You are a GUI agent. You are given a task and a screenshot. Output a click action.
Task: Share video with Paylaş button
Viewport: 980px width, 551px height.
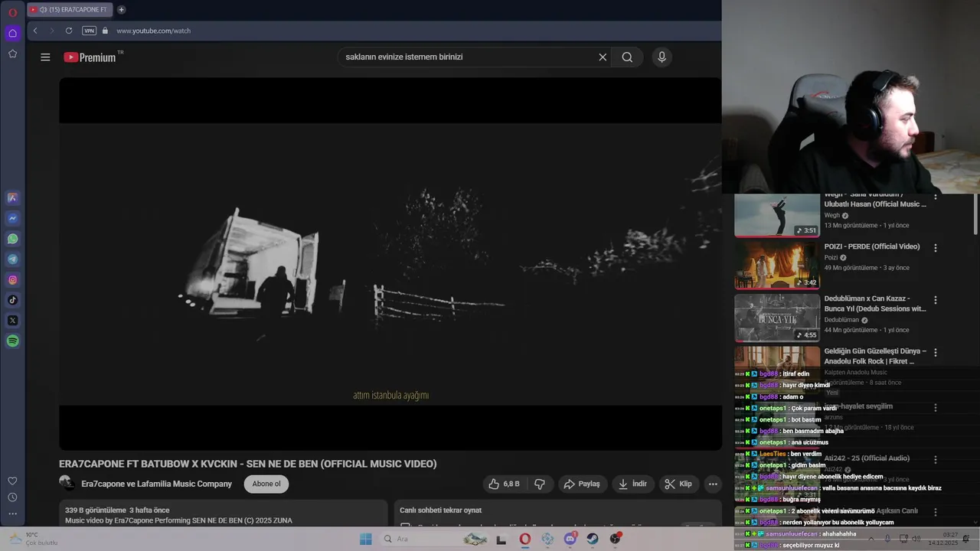tap(582, 484)
